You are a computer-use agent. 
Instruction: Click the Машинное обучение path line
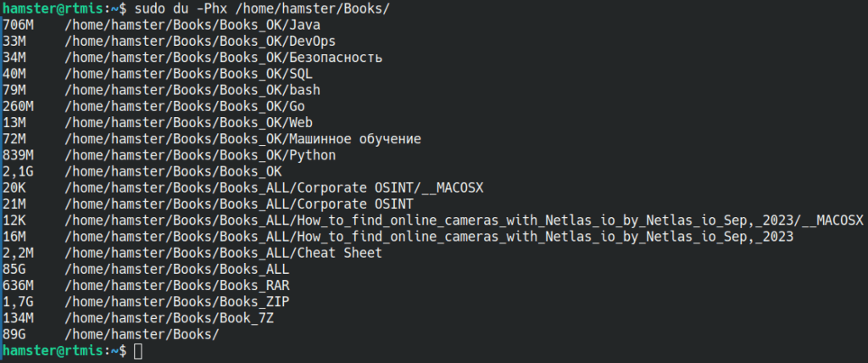(x=242, y=139)
